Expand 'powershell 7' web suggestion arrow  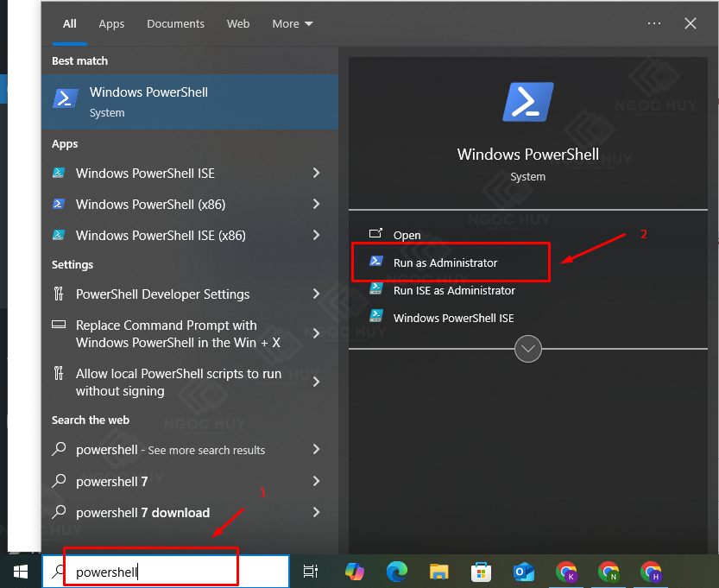coord(317,481)
